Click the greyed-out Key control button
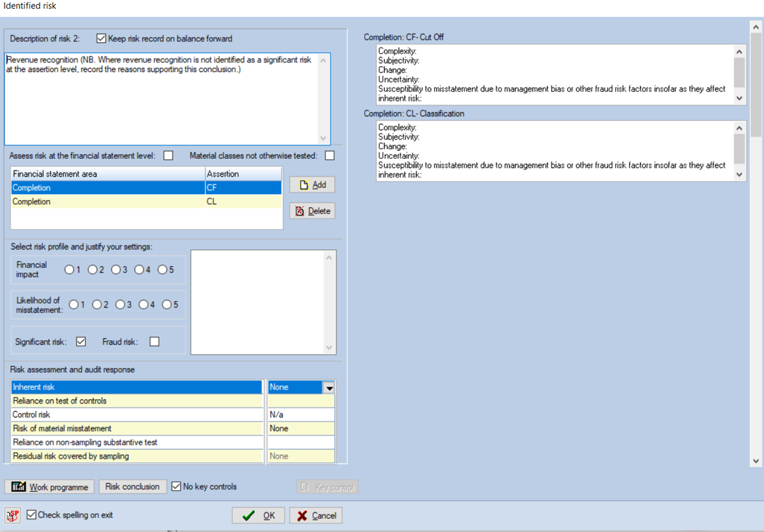 click(x=327, y=487)
